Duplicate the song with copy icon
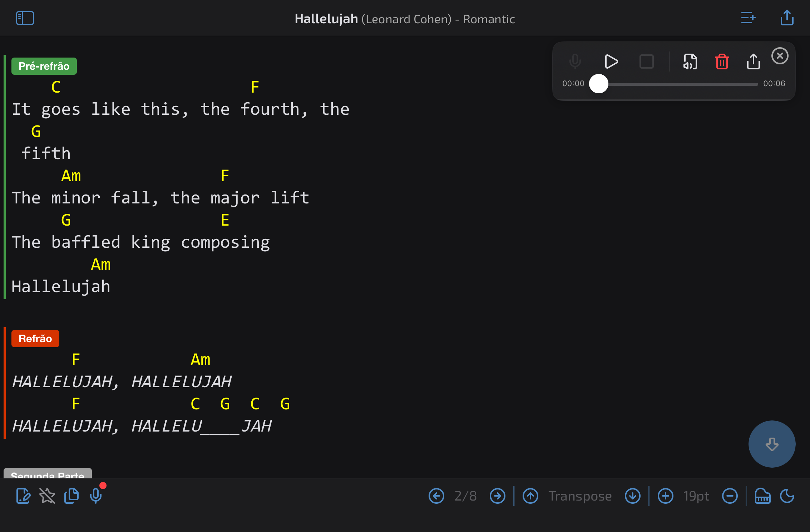 71,496
